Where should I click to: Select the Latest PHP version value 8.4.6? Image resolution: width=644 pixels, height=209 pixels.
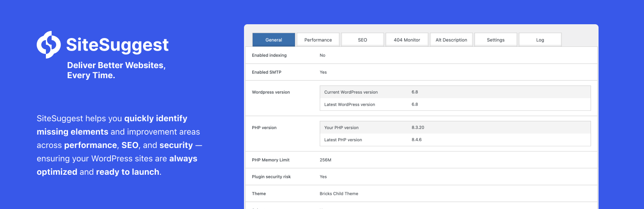tap(416, 140)
